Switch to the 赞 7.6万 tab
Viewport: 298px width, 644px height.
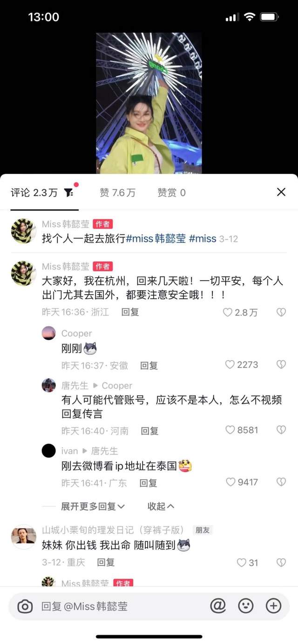click(x=117, y=193)
